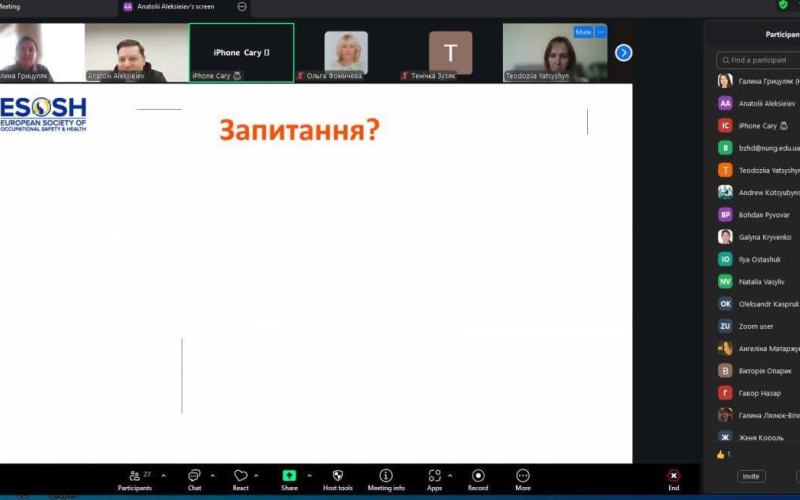Show Meeting info
This screenshot has height=500, width=800.
pyautogui.click(x=386, y=476)
